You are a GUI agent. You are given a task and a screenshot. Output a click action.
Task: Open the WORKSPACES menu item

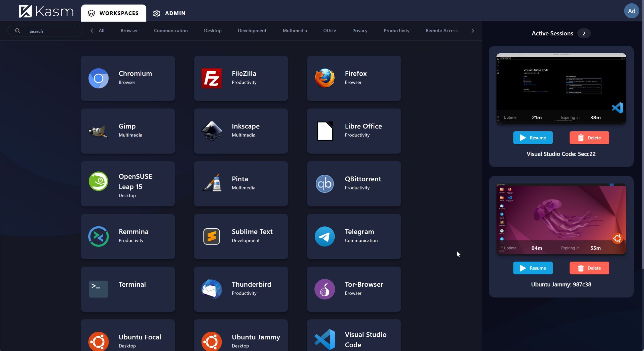pyautogui.click(x=114, y=13)
